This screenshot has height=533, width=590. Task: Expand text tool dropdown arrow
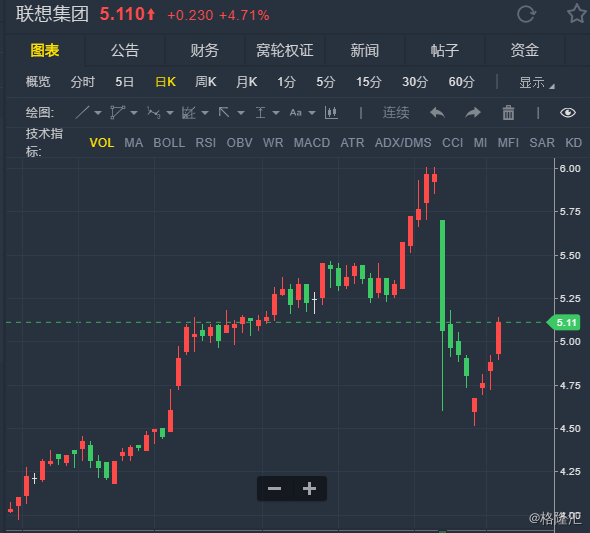[x=312, y=113]
